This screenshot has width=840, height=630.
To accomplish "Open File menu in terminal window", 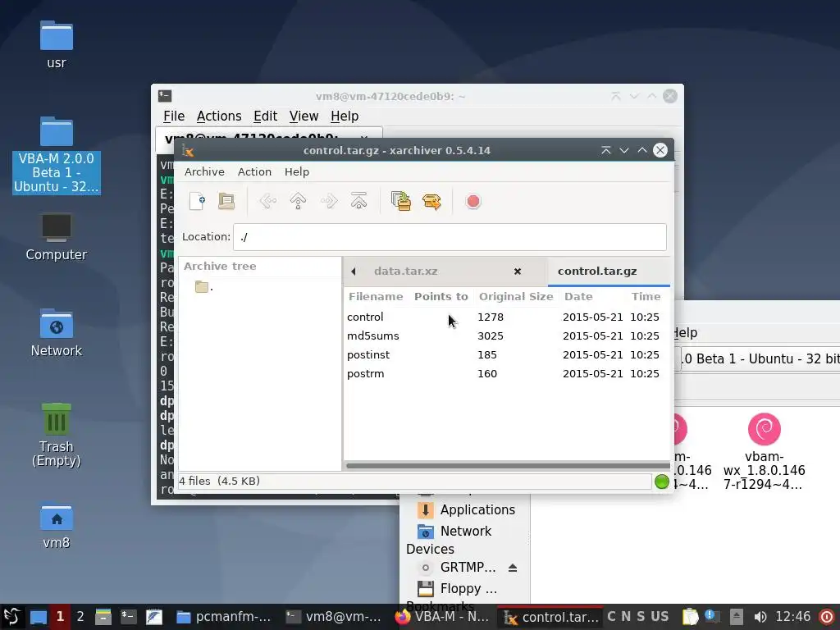I will (174, 116).
